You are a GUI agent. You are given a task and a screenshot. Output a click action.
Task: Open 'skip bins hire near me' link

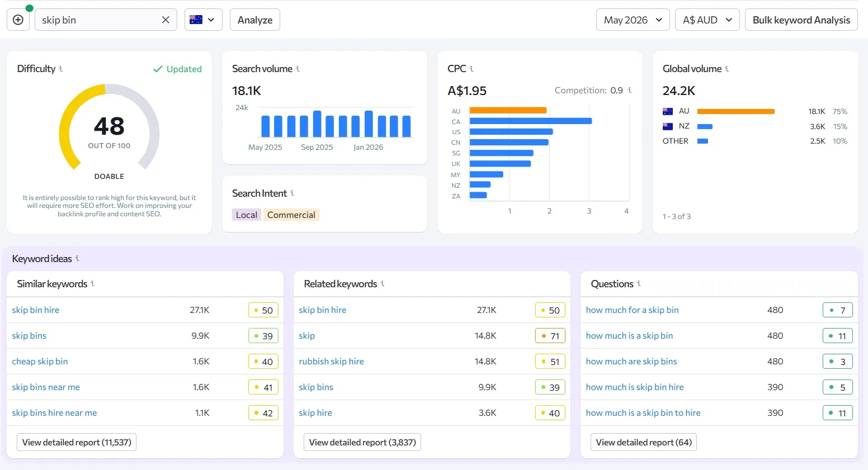[x=54, y=413]
